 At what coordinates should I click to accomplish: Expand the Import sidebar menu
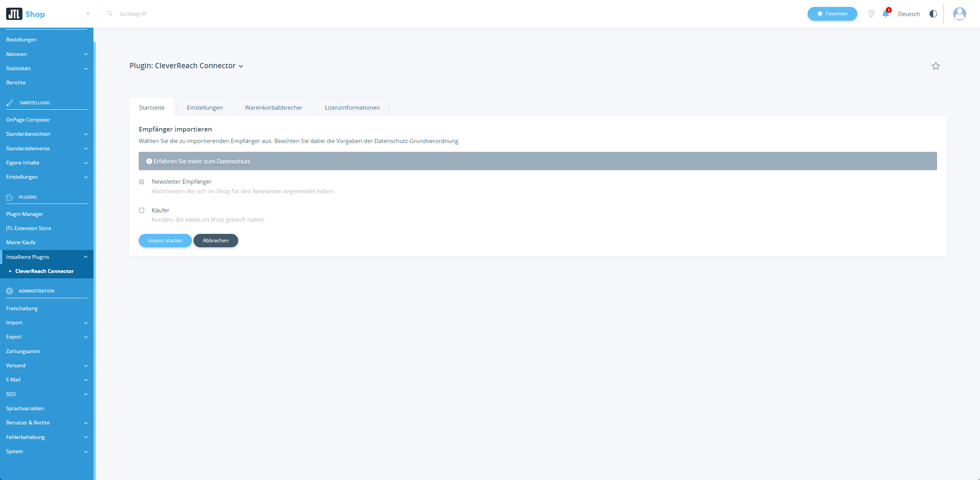click(47, 322)
